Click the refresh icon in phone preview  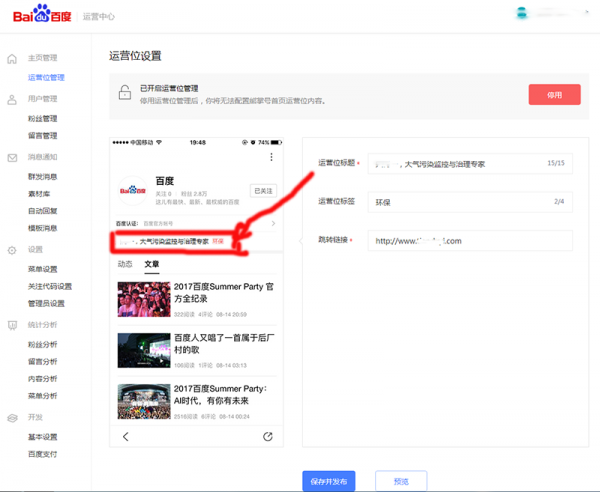pyautogui.click(x=268, y=437)
